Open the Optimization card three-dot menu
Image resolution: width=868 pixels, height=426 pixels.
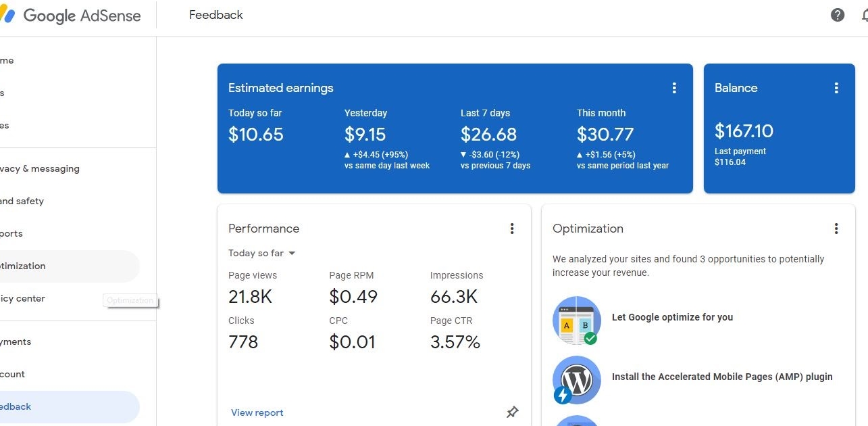(x=836, y=229)
